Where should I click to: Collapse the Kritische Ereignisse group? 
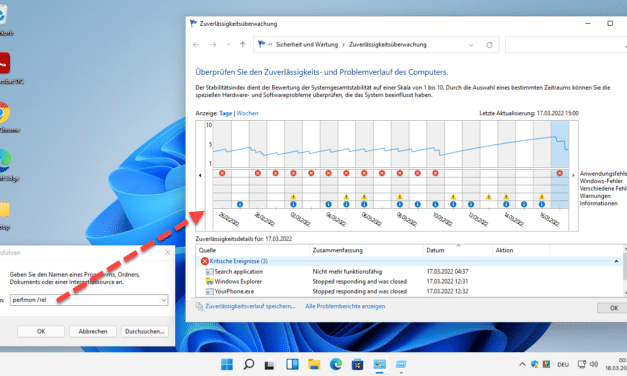click(616, 261)
